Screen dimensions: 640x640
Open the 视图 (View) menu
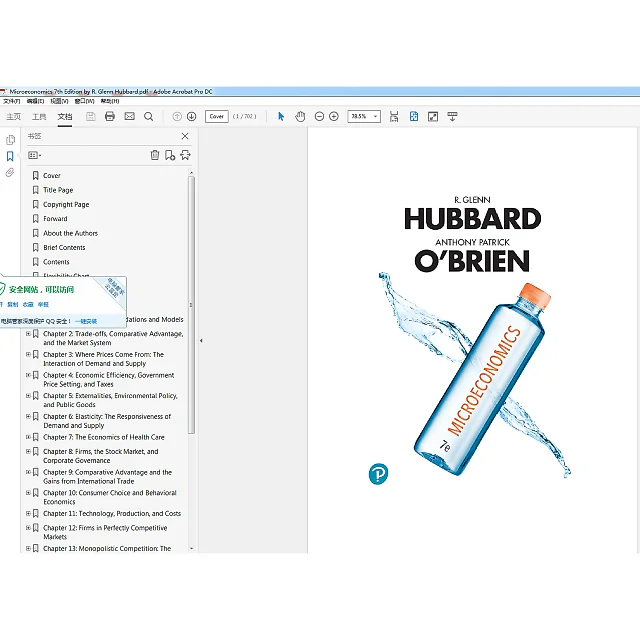pos(59,101)
